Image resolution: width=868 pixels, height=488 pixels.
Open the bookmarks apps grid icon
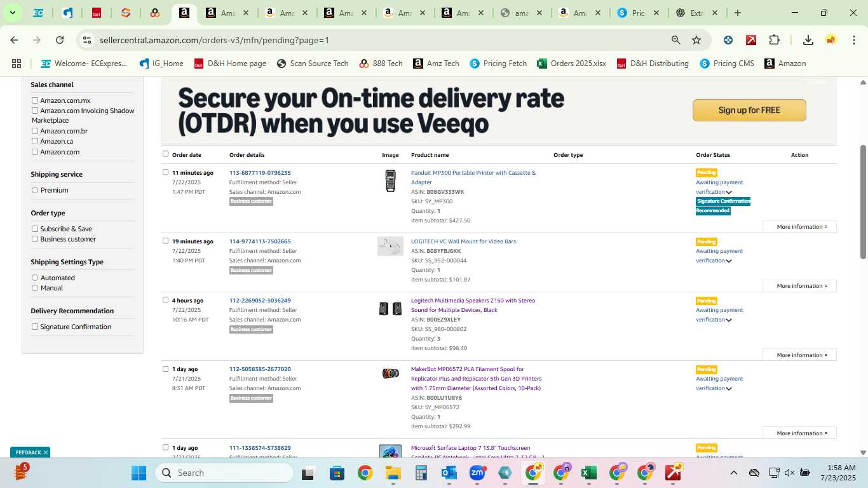click(17, 64)
